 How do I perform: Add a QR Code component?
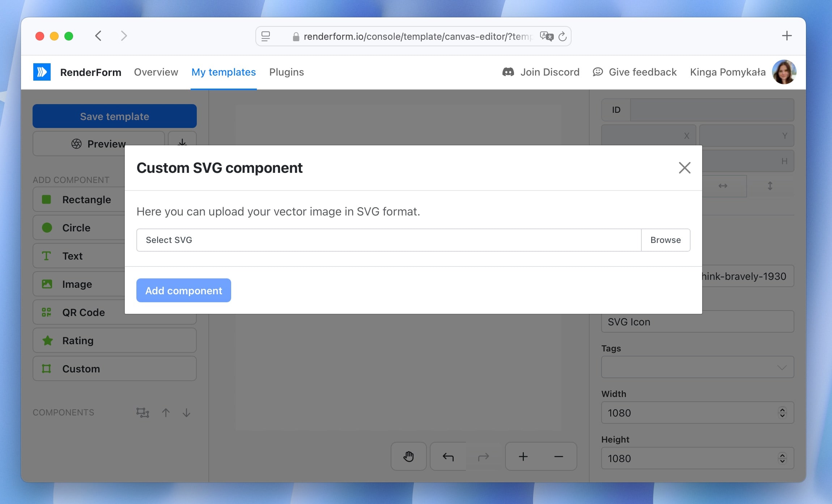(x=79, y=312)
